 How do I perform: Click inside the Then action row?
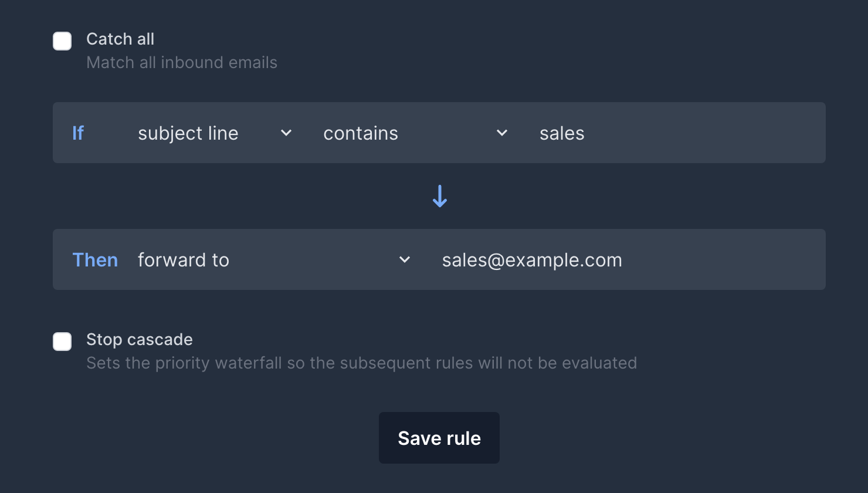704,259
